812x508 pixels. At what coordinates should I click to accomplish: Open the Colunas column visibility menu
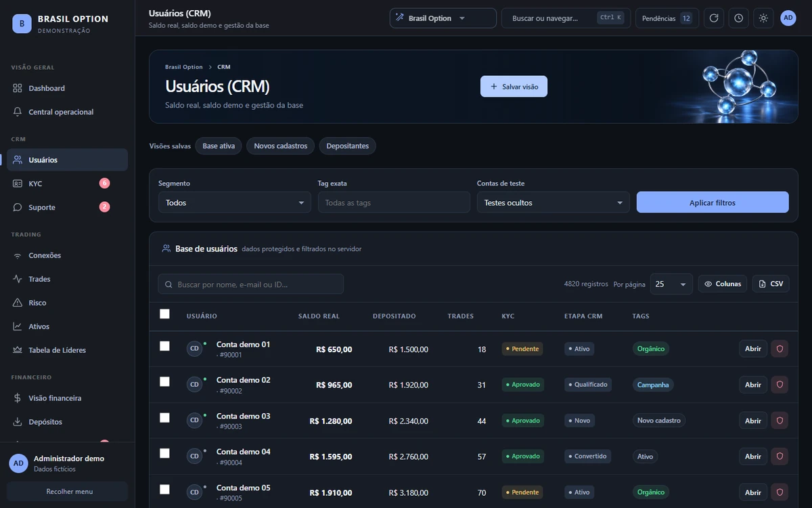coord(723,284)
